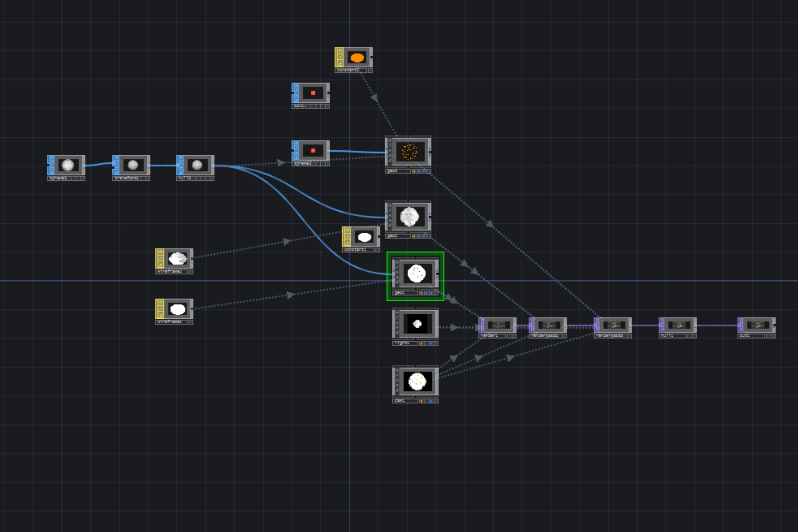Select the cam1 camera component
Image resolution: width=798 pixels, height=532 pixels.
(x=415, y=382)
